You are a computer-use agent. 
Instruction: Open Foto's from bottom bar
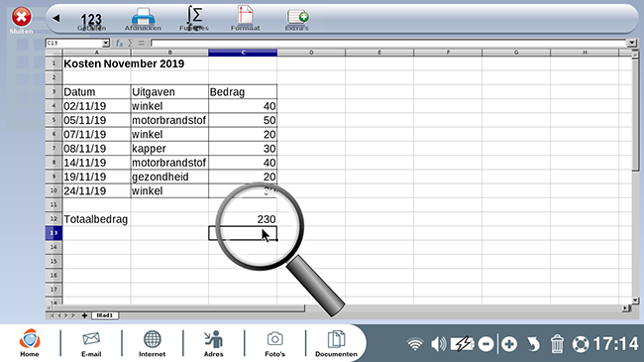[274, 344]
